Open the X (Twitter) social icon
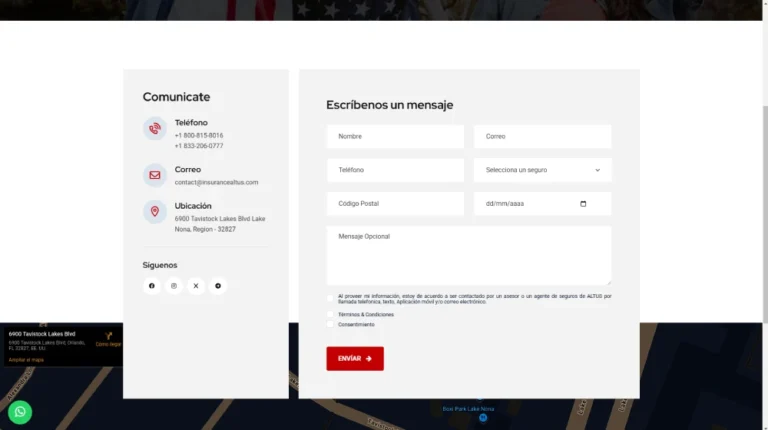The image size is (768, 430). click(196, 286)
